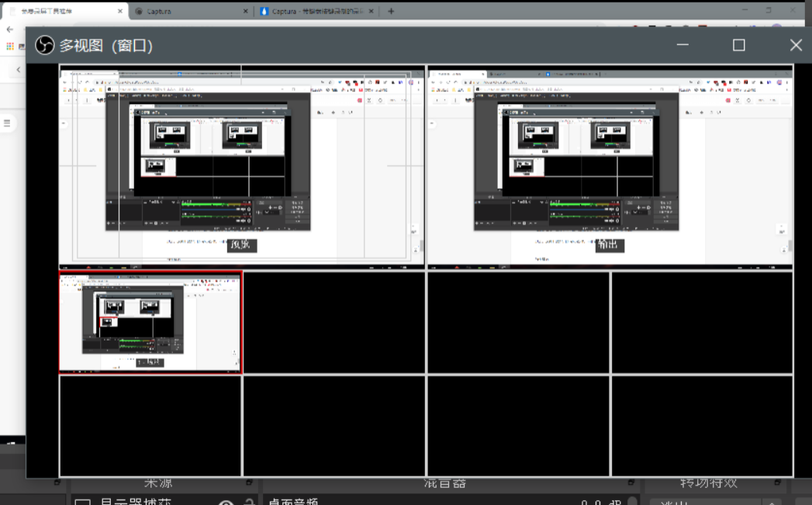
Task: Select the red-bordered scene thumbnail
Action: pyautogui.click(x=150, y=323)
